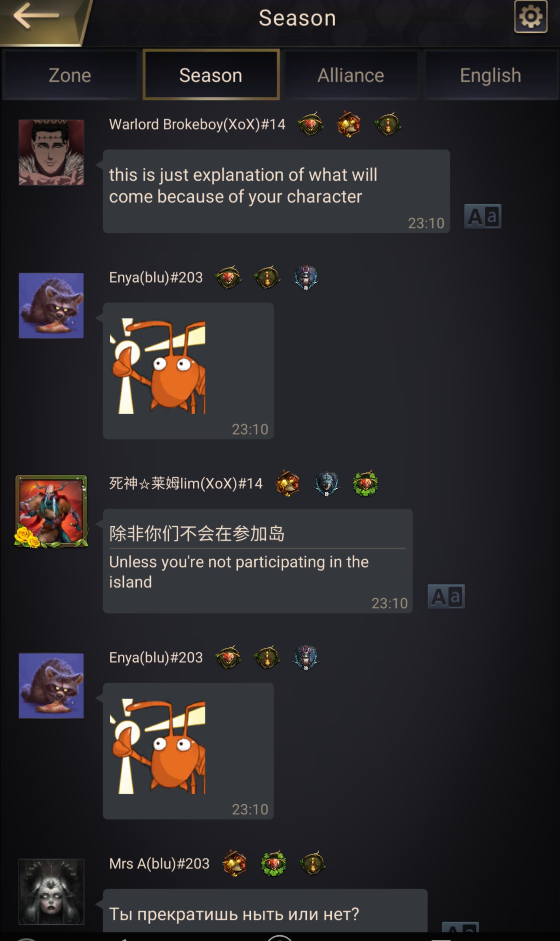Select the Alliance chat tab
Image resolution: width=560 pixels, height=941 pixels.
click(x=351, y=75)
